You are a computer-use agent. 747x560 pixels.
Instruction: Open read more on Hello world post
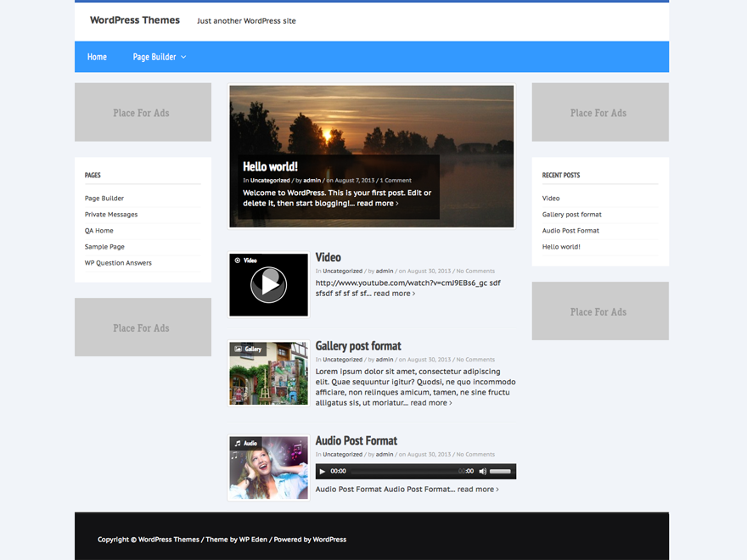(377, 204)
